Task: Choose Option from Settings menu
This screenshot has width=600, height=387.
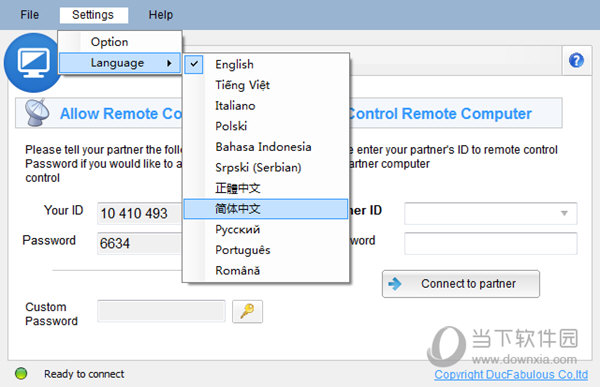Action: pyautogui.click(x=120, y=42)
